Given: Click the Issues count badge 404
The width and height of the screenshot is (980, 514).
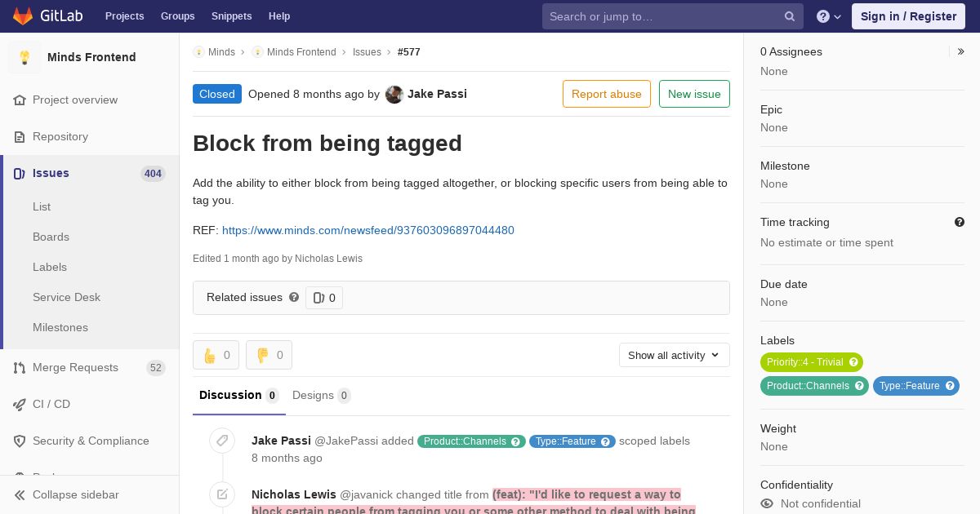Looking at the screenshot, I should pyautogui.click(x=153, y=174).
